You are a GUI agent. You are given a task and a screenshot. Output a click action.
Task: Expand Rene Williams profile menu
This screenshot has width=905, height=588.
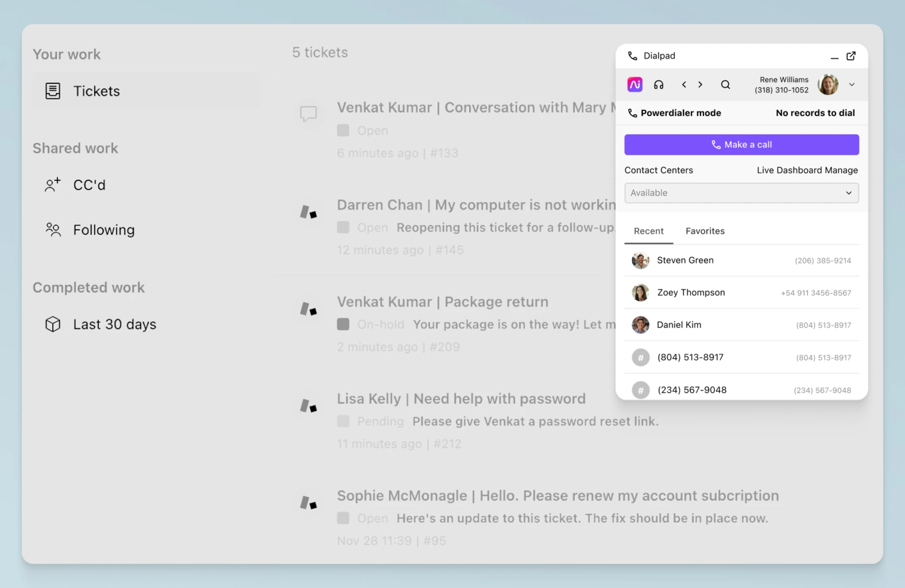852,84
